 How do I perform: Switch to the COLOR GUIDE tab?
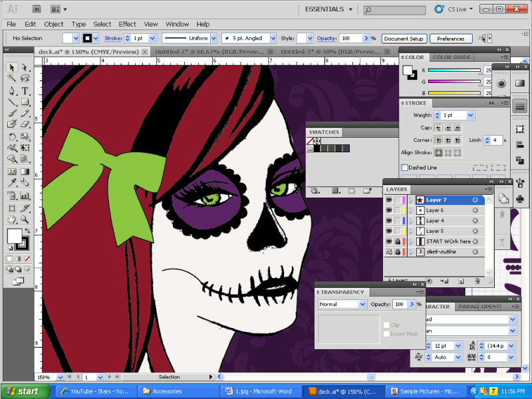(x=452, y=57)
